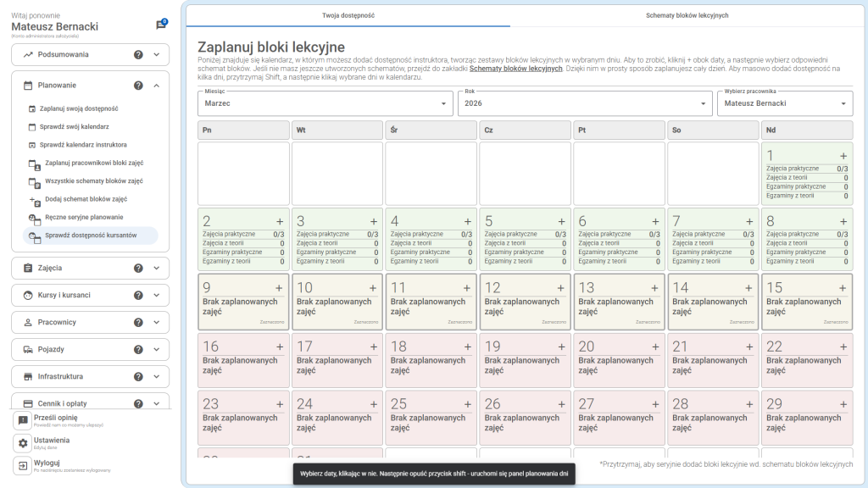Click help icon next to Planowanie
Image resolution: width=868 pixels, height=488 pixels.
pyautogui.click(x=138, y=86)
